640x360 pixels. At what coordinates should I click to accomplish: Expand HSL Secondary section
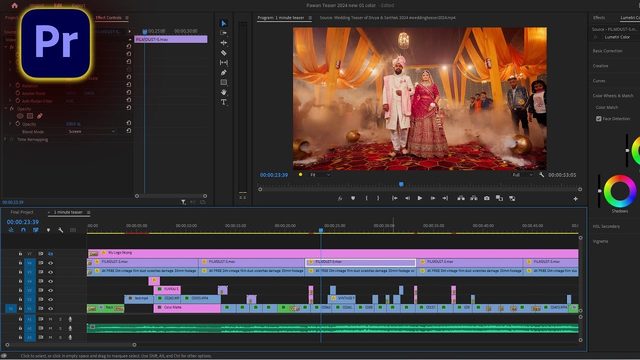pos(606,227)
